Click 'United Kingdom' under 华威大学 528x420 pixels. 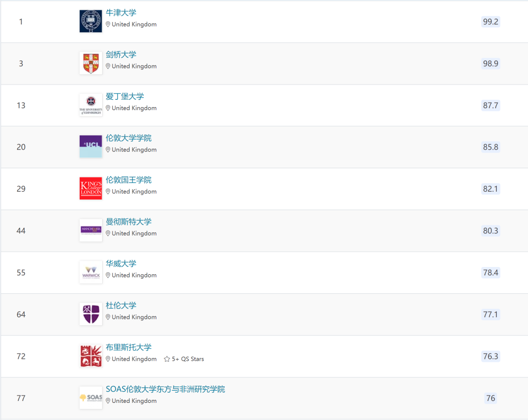point(134,275)
